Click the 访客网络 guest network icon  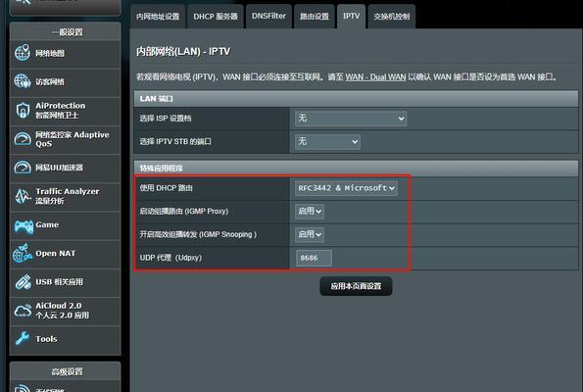pos(23,81)
